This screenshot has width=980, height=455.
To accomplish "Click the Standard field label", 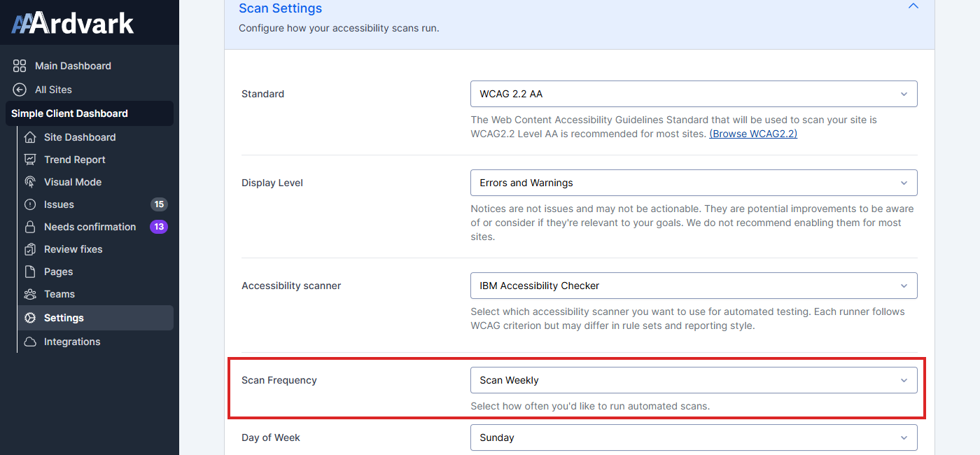I will point(263,94).
